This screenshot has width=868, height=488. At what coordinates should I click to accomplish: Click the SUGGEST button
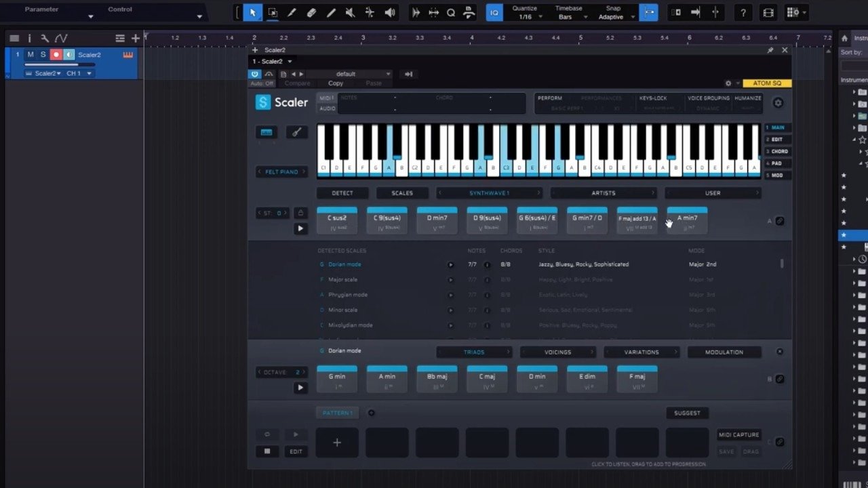[687, 413]
